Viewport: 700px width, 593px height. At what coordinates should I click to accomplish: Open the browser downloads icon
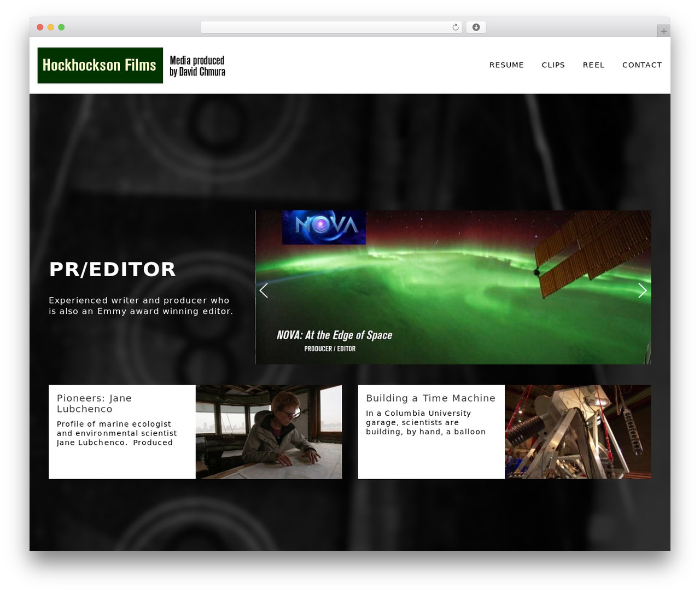point(476,27)
